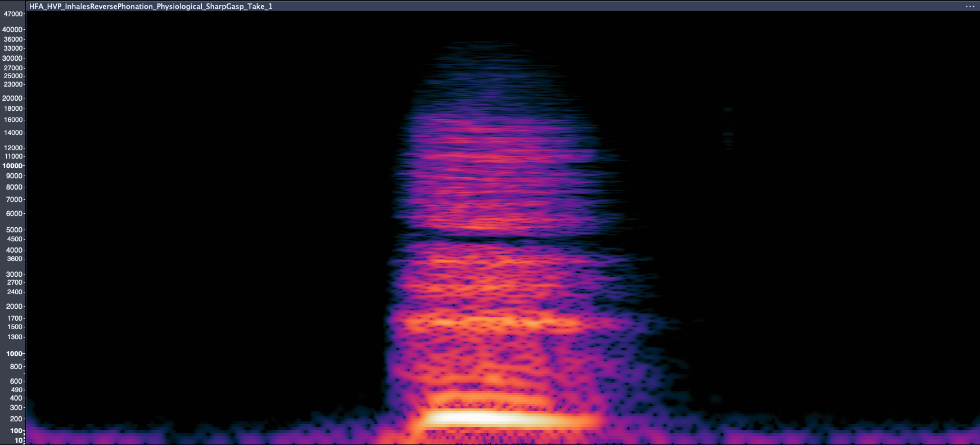Click the file name HFA_HVP_InhalesReversePhonation_Physiological_SharpGasp_Take_1

[x=151, y=6]
